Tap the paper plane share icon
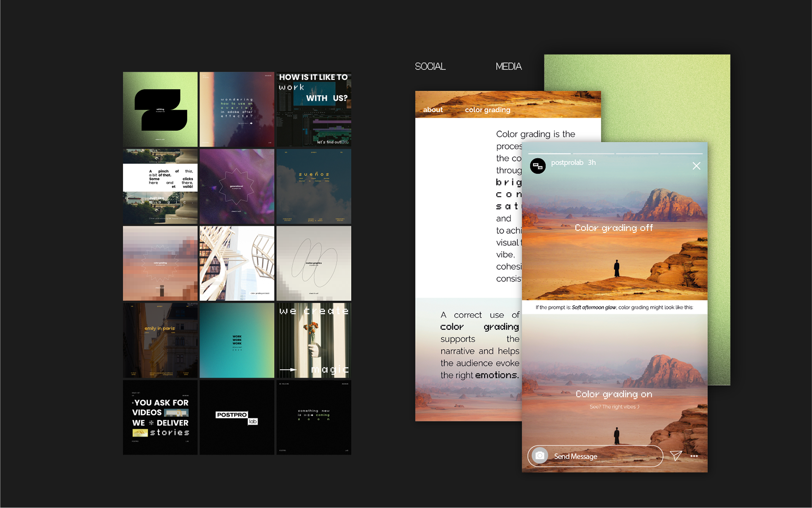Viewport: 812px width, 508px height. click(676, 456)
